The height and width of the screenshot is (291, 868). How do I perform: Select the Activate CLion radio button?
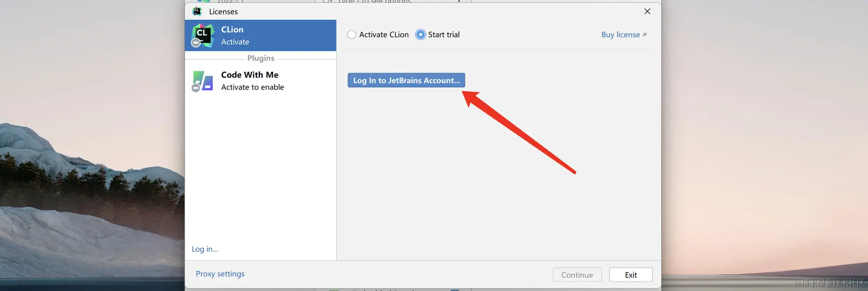[352, 34]
